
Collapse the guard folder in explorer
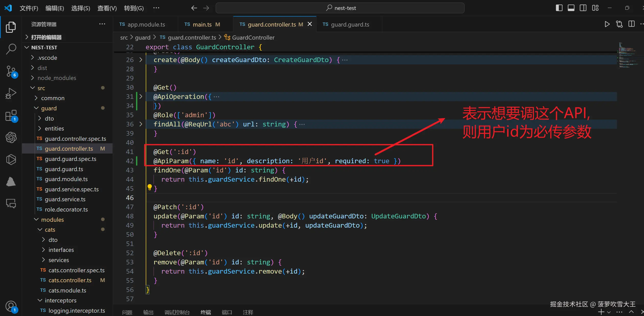(x=49, y=108)
